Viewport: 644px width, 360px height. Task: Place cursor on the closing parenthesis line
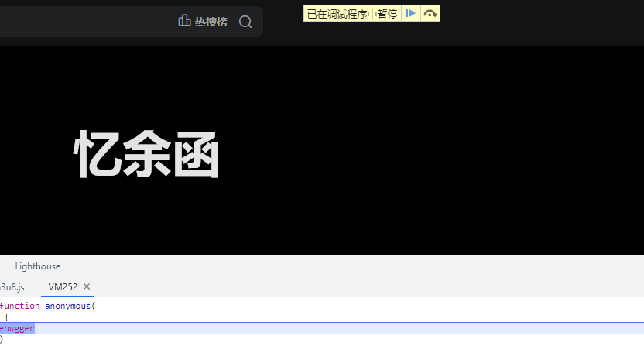(x=2, y=340)
